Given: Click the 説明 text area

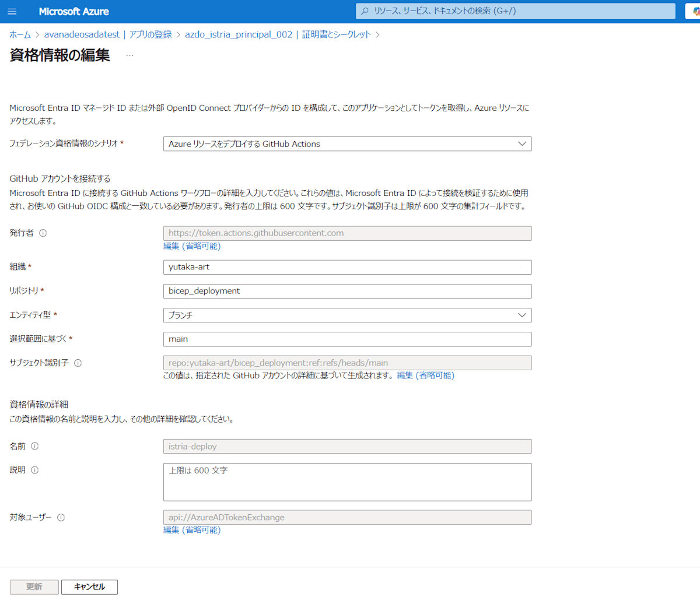Looking at the screenshot, I should 347,482.
